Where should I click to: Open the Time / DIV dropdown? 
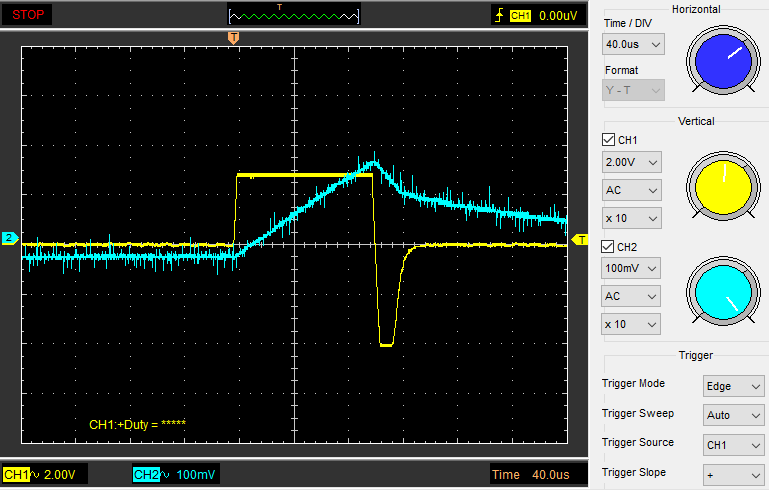[633, 45]
